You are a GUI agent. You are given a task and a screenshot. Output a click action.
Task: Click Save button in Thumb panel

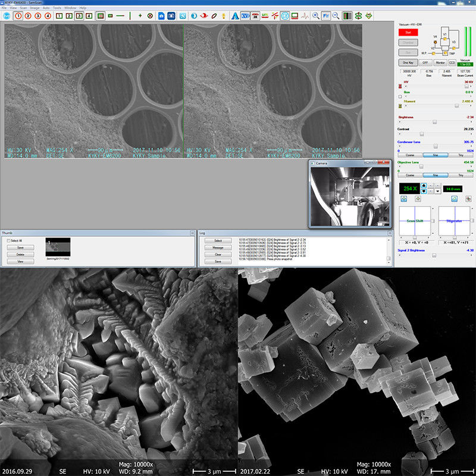pos(20,248)
